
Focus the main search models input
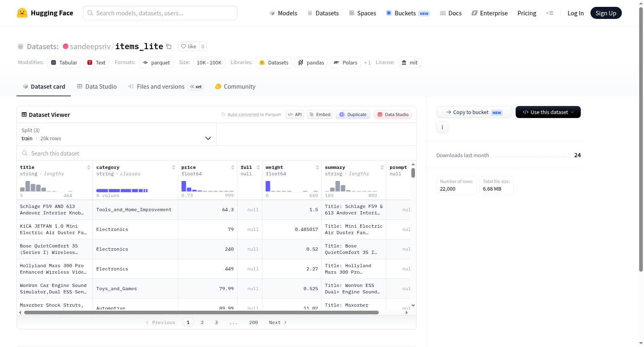160,13
